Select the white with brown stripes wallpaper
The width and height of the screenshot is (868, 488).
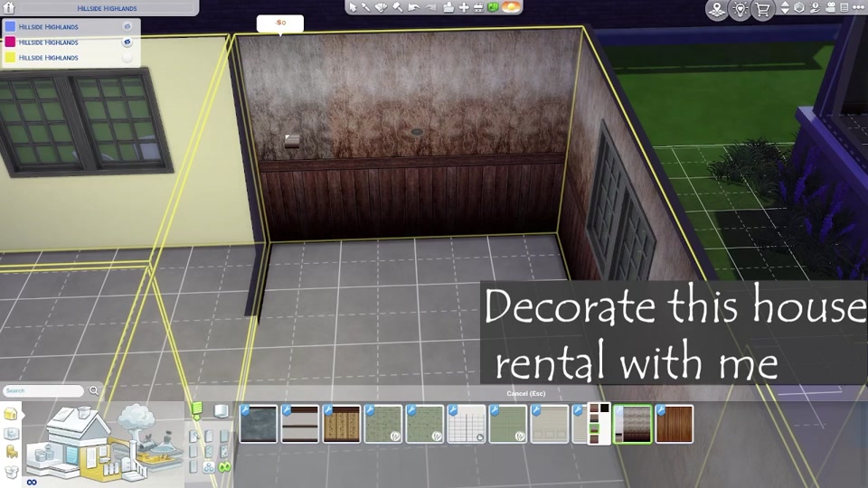(x=300, y=424)
